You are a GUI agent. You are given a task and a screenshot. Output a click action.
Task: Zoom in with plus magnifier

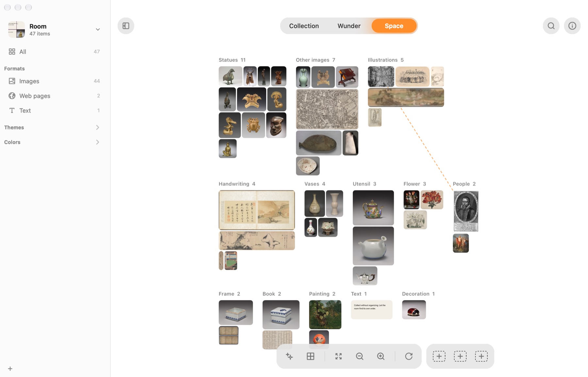click(x=381, y=356)
